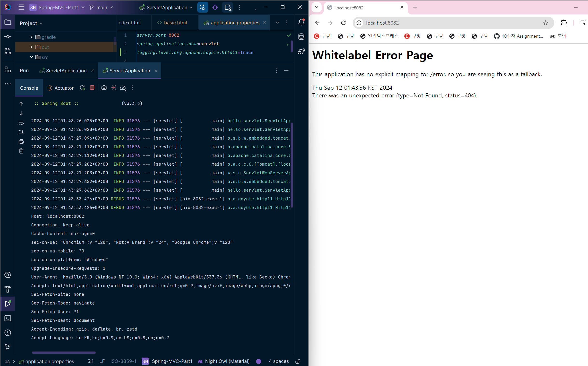Click the exit/attach icon in console toolbar
The height and width of the screenshot is (366, 588).
click(114, 88)
